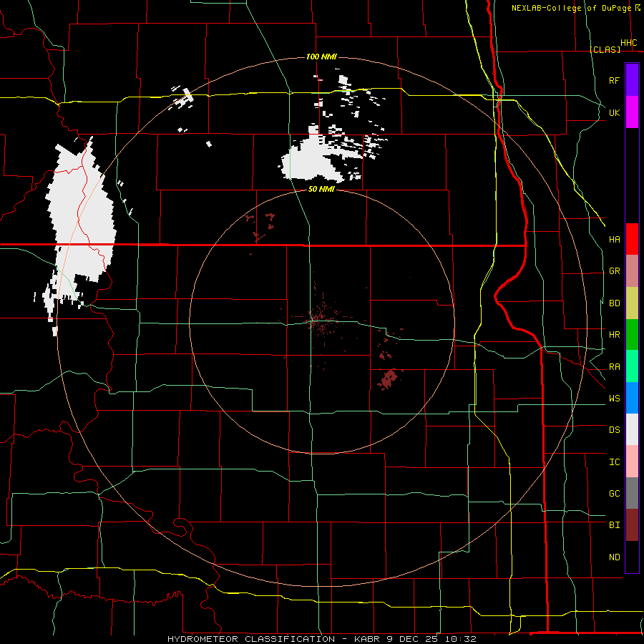
Task: Select the "GR" legend label
Action: pyautogui.click(x=614, y=271)
